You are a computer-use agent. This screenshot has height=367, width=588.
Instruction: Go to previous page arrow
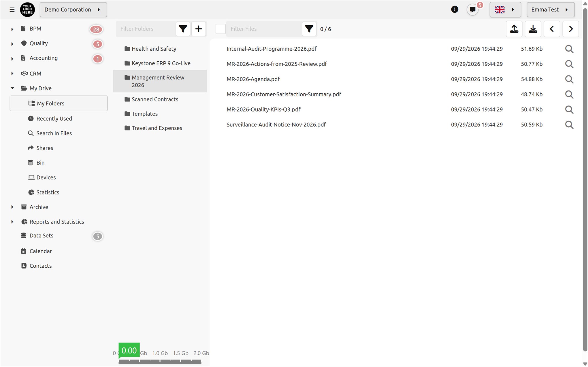(x=552, y=29)
